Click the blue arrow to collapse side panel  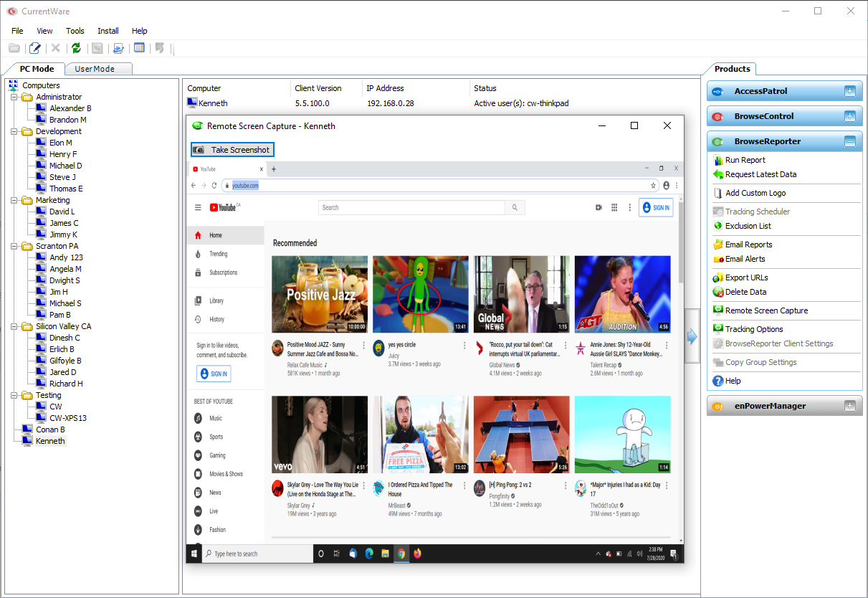(692, 336)
